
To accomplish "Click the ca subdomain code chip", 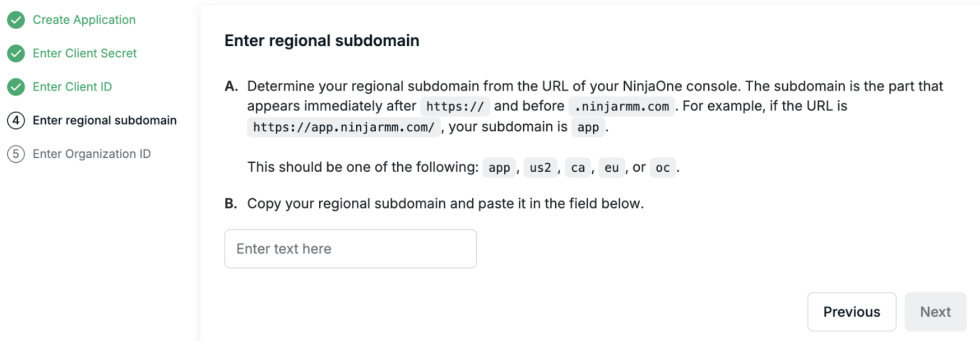I will [x=578, y=168].
